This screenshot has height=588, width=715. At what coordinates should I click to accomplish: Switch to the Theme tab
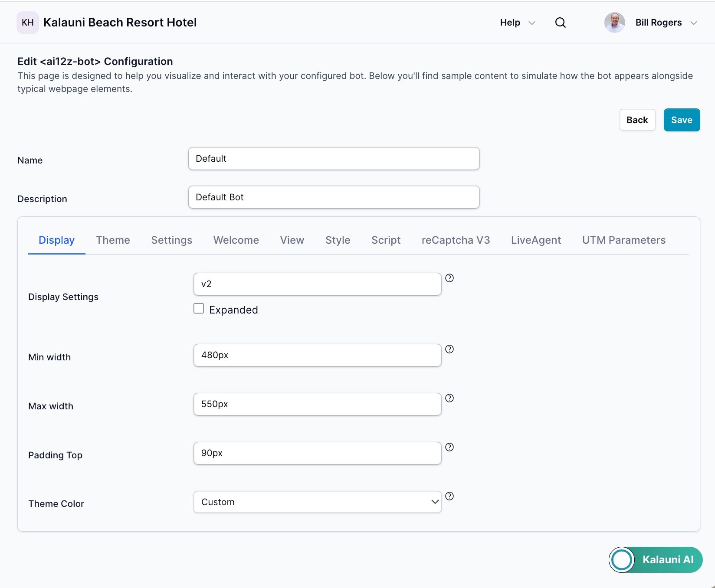point(113,240)
